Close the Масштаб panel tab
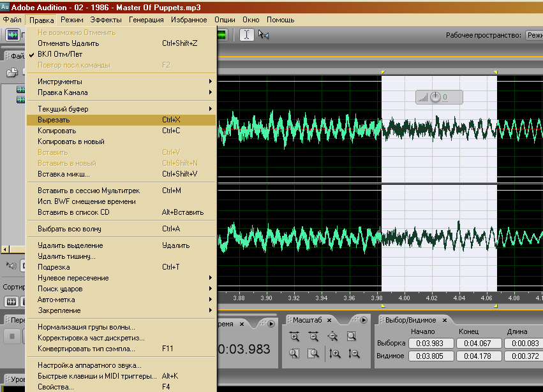 (329, 320)
